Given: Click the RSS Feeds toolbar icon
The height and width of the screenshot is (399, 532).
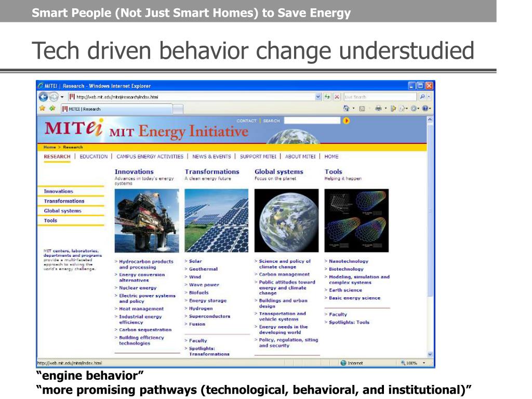Looking at the screenshot, I should (x=362, y=109).
